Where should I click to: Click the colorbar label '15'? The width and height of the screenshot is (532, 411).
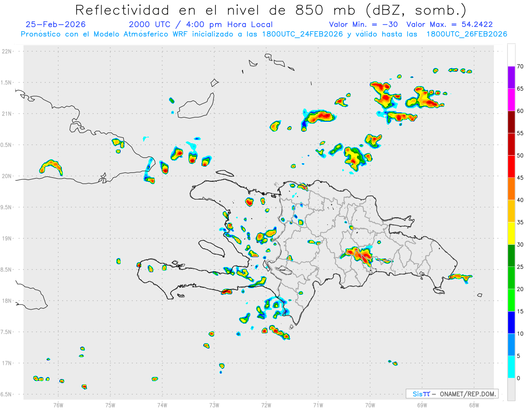(x=520, y=312)
